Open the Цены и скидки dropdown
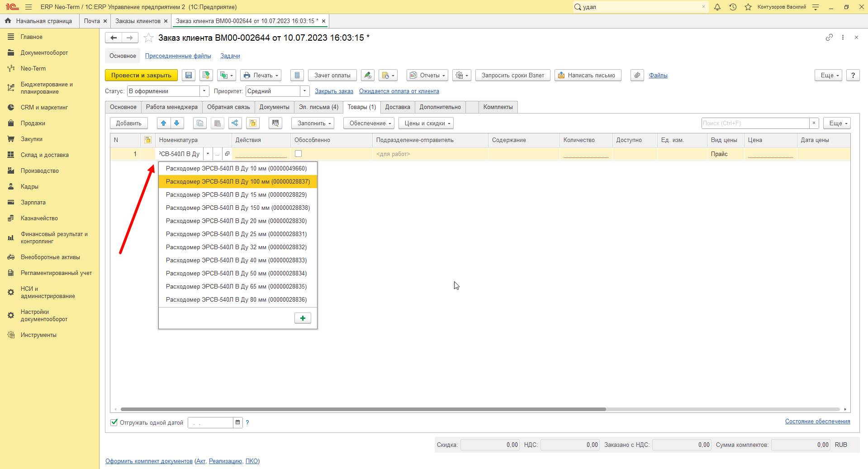This screenshot has height=469, width=868. pos(426,123)
